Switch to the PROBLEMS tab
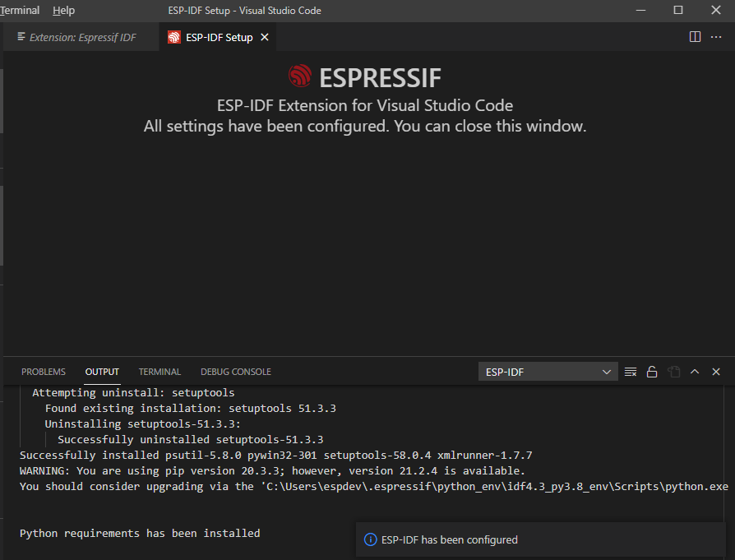This screenshot has width=735, height=560. pos(43,371)
